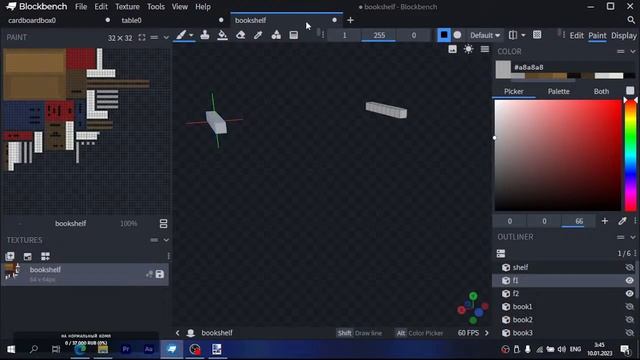
Task: Click the rainbow hue slider
Action: coord(631,155)
